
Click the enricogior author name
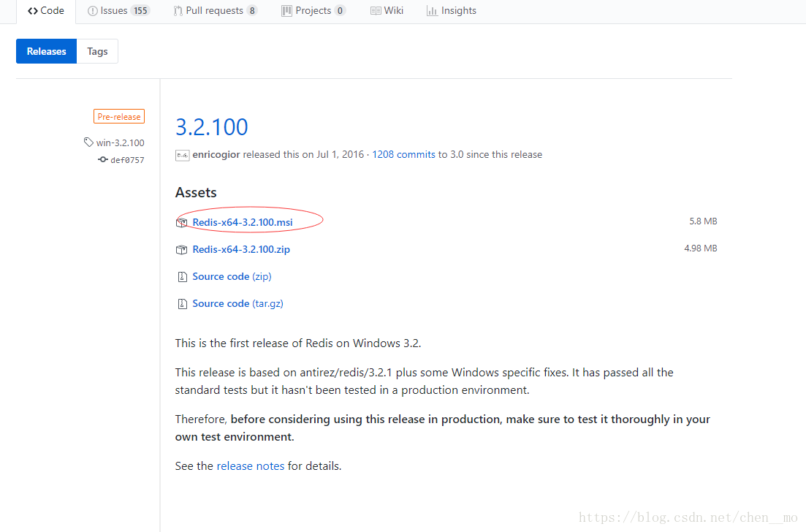click(216, 155)
